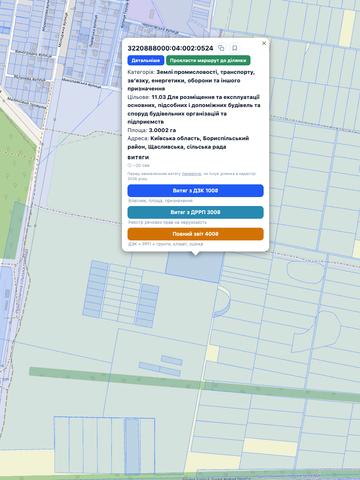Viewport: 360px width, 480px height.
Task: Order the teal Витяг з ДРРП extract
Action: (x=195, y=212)
